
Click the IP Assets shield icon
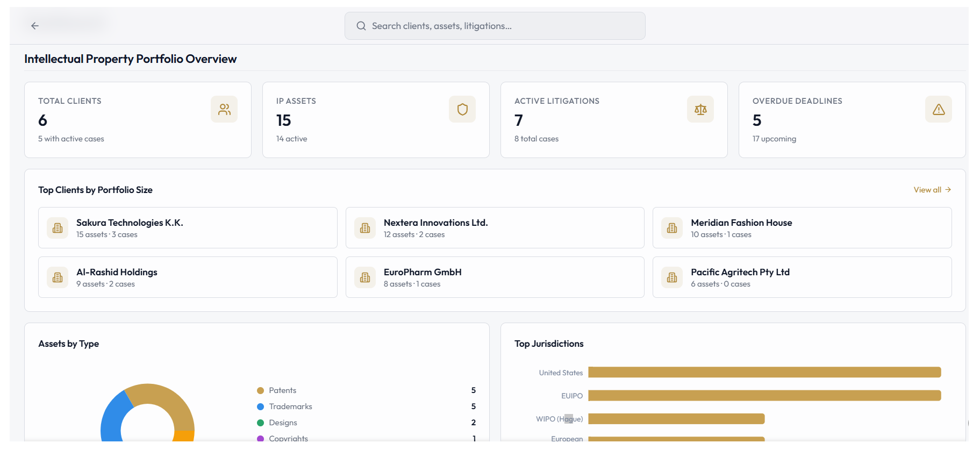coord(462,109)
